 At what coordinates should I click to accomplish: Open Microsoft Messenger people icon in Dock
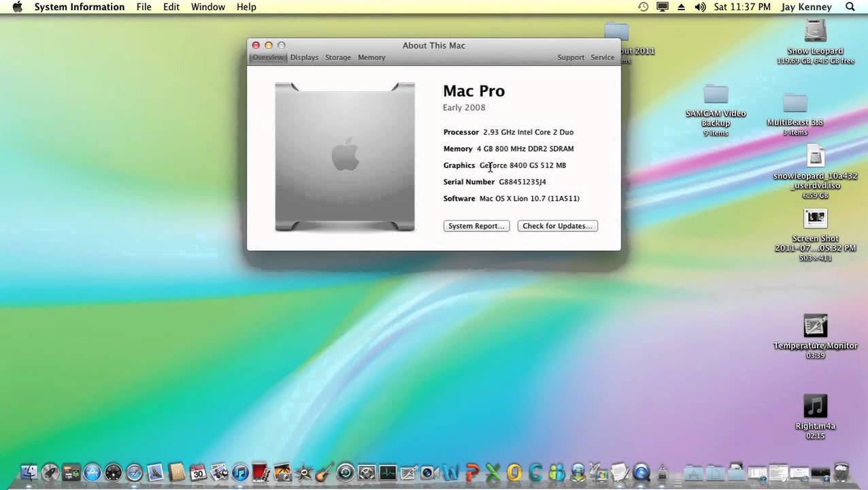pyautogui.click(x=556, y=472)
